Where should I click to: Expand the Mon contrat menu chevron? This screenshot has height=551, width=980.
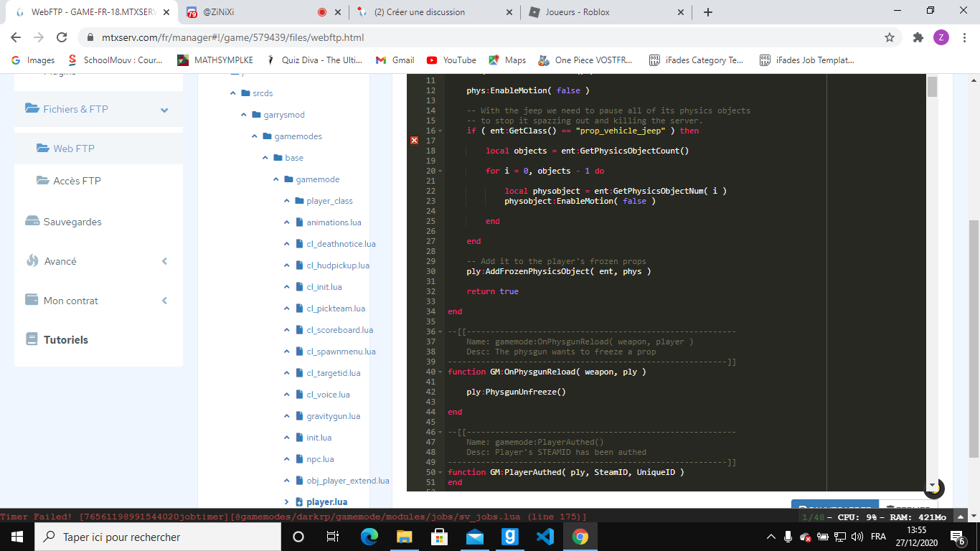(x=164, y=301)
